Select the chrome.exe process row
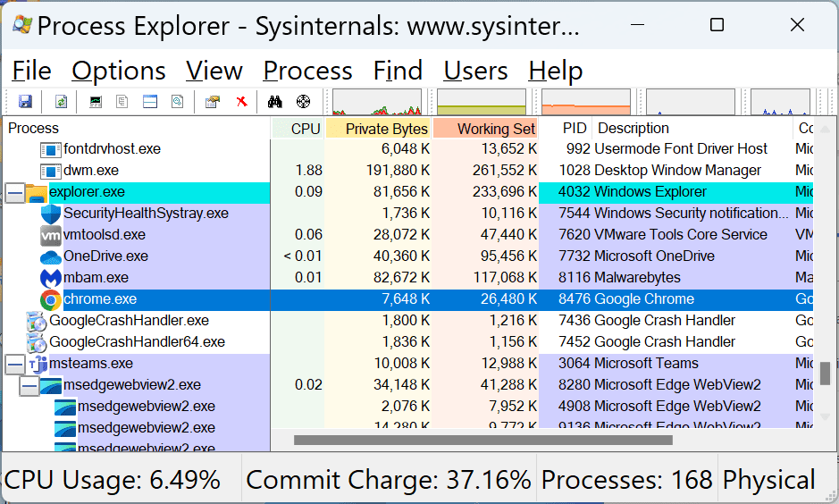This screenshot has height=504, width=839. pos(100,299)
